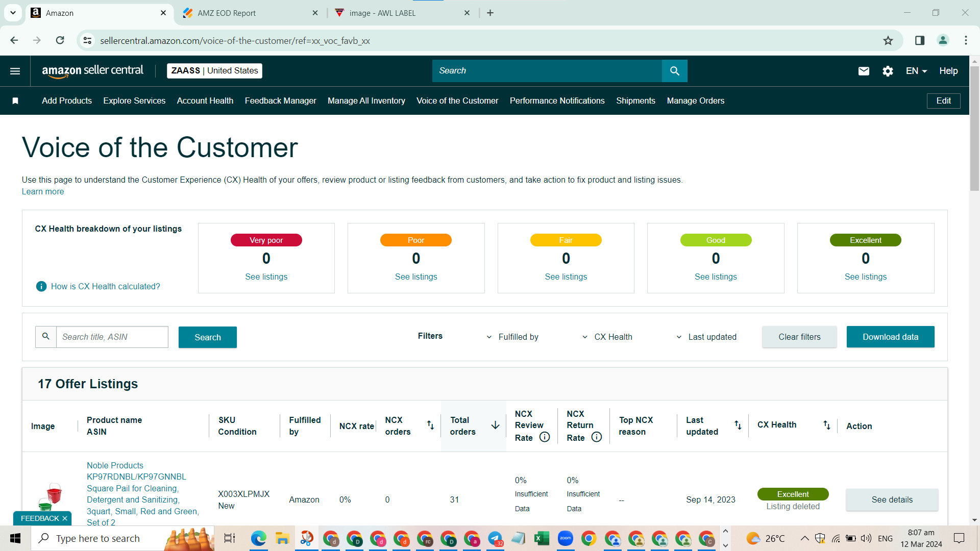Screen dimensions: 980x551
Task: Open Excel from the taskbar
Action: click(x=542, y=538)
